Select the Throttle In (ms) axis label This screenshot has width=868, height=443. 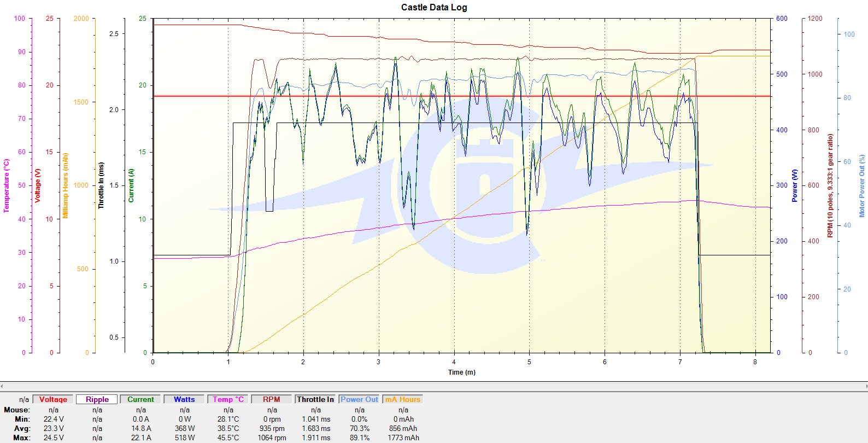tap(101, 185)
